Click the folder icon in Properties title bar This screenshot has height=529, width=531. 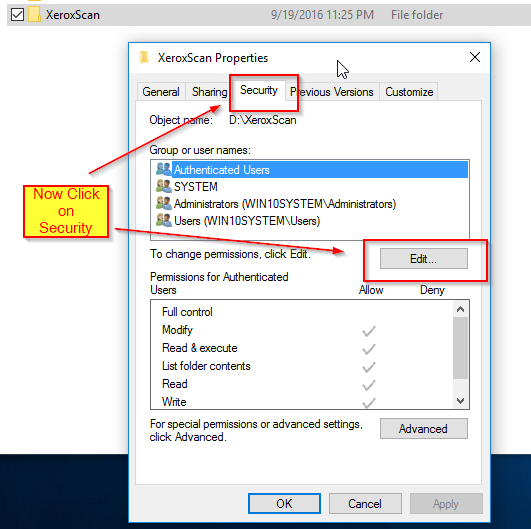pos(144,57)
